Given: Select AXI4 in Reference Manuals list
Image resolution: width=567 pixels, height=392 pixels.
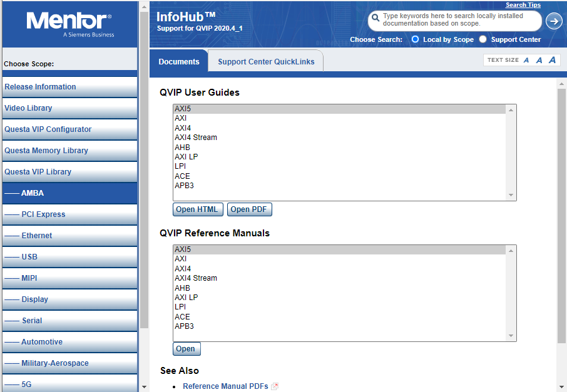Looking at the screenshot, I should 340,269.
